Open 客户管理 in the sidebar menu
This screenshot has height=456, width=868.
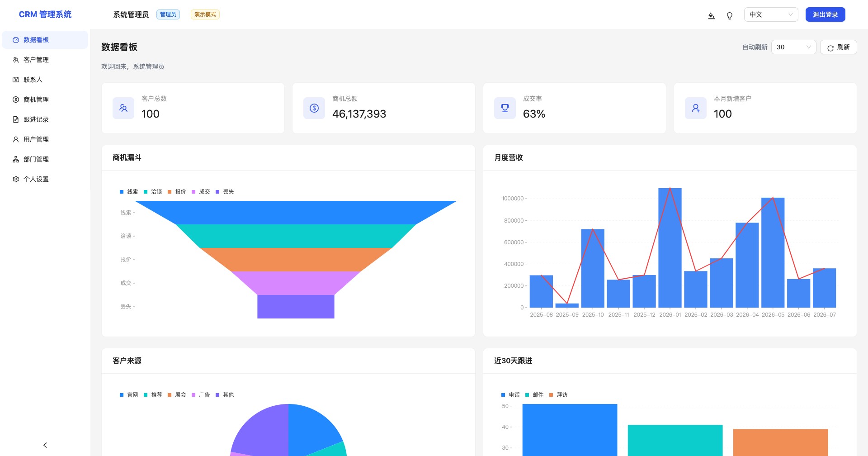[x=45, y=60]
